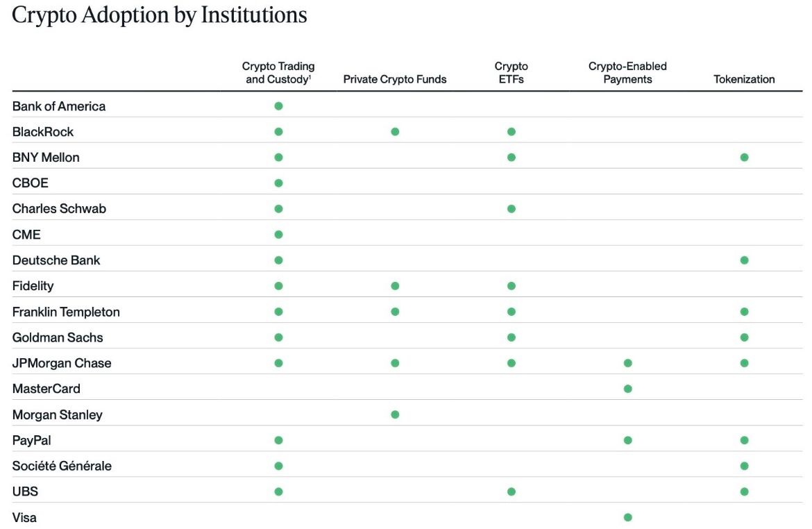Select the Société Générale row label
This screenshot has height=529, width=812.
pos(62,466)
